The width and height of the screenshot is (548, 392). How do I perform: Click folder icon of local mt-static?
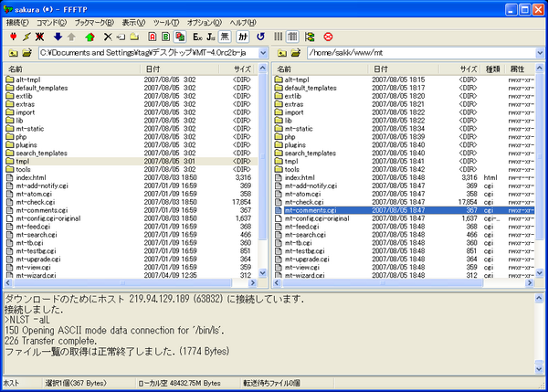click(x=10, y=129)
